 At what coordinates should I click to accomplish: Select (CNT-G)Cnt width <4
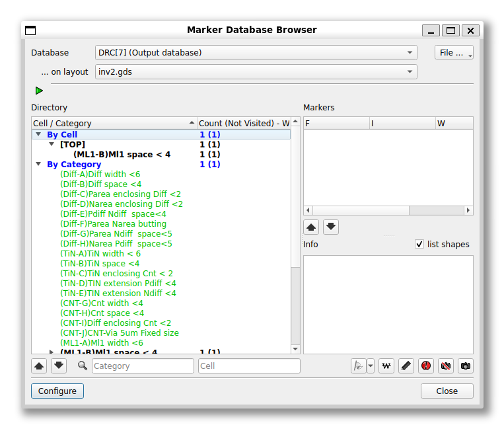[102, 303]
